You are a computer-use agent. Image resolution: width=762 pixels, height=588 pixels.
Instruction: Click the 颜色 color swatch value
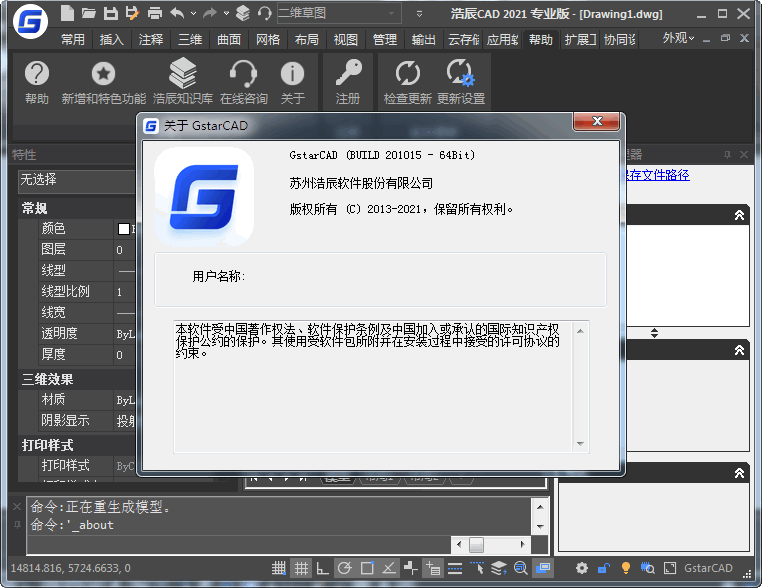point(126,229)
